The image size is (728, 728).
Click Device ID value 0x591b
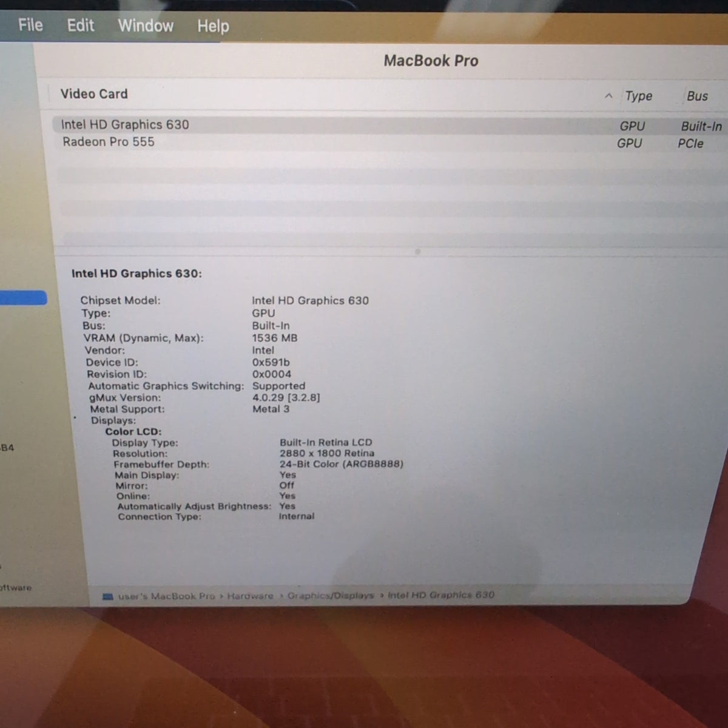tap(271, 362)
